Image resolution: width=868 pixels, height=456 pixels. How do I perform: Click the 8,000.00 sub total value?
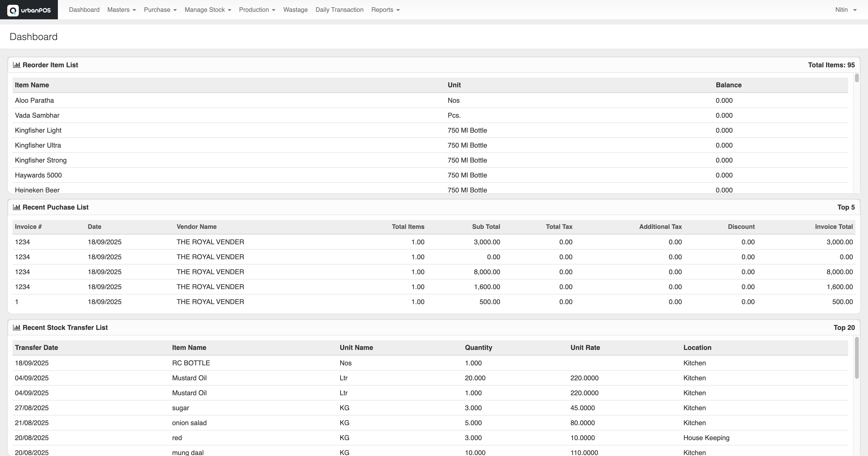(x=487, y=272)
